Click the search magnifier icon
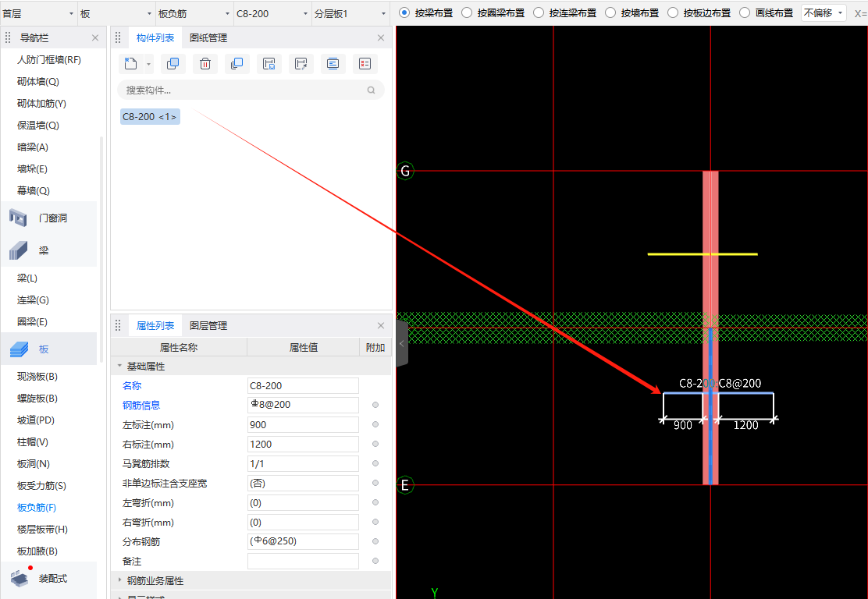This screenshot has height=599, width=868. pos(371,90)
